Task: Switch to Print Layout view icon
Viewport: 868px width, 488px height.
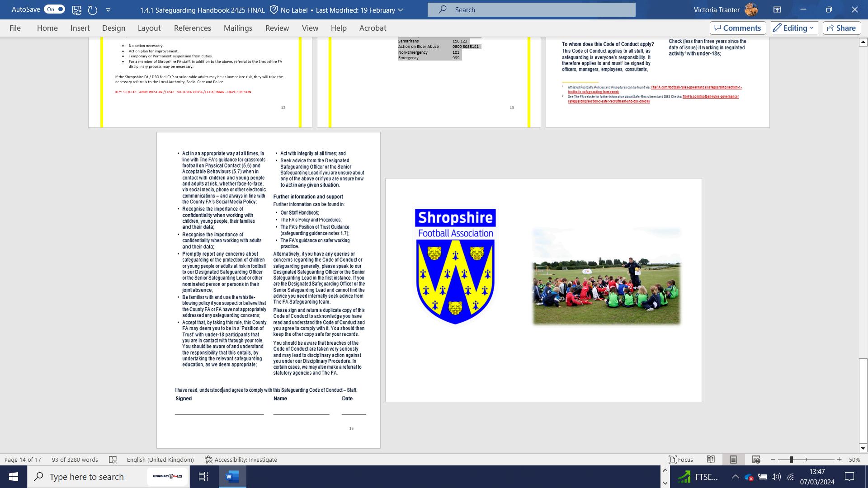Action: pyautogui.click(x=733, y=460)
